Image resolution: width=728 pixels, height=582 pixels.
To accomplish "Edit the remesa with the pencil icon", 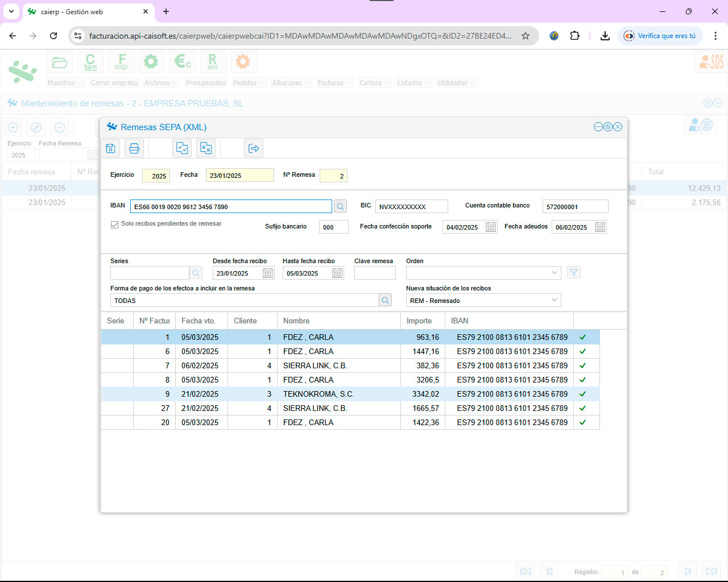I will pos(36,127).
